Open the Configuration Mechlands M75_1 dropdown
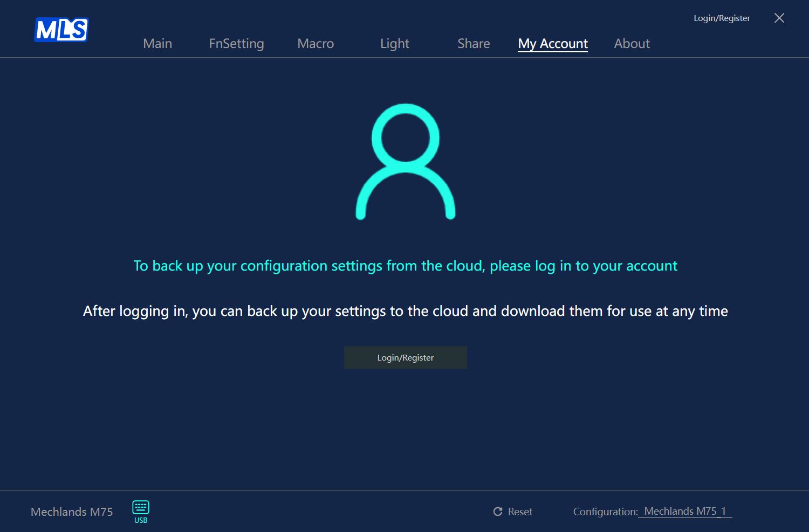 (x=685, y=512)
